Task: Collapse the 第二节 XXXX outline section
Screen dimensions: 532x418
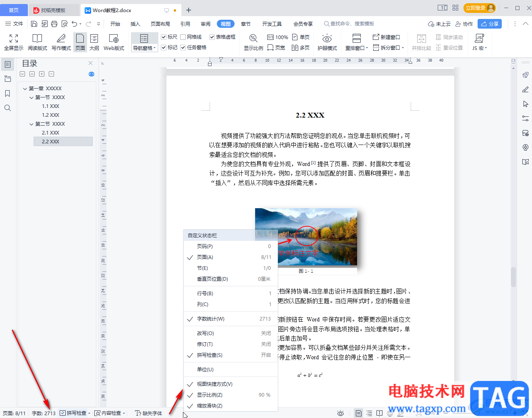Action: coord(31,124)
